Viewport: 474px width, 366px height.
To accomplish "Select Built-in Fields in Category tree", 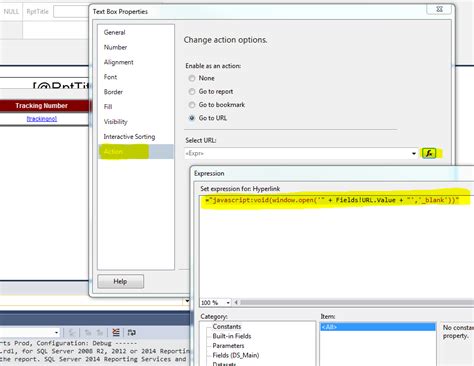I will pyautogui.click(x=232, y=336).
